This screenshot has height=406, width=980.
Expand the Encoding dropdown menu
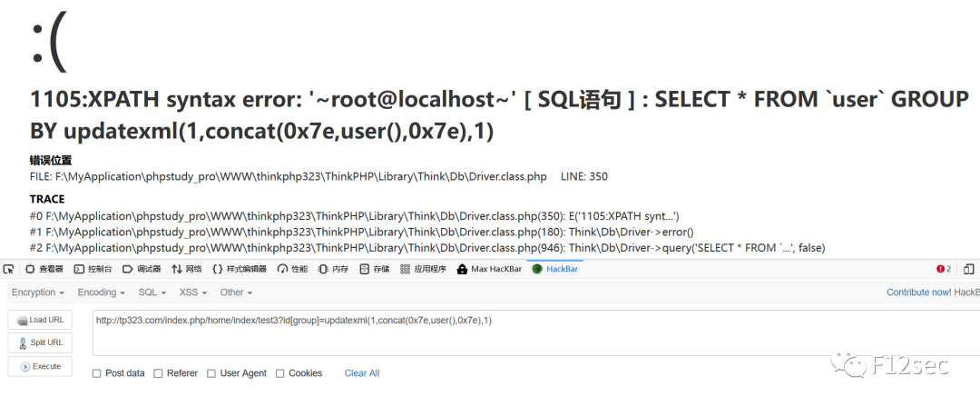click(x=102, y=292)
